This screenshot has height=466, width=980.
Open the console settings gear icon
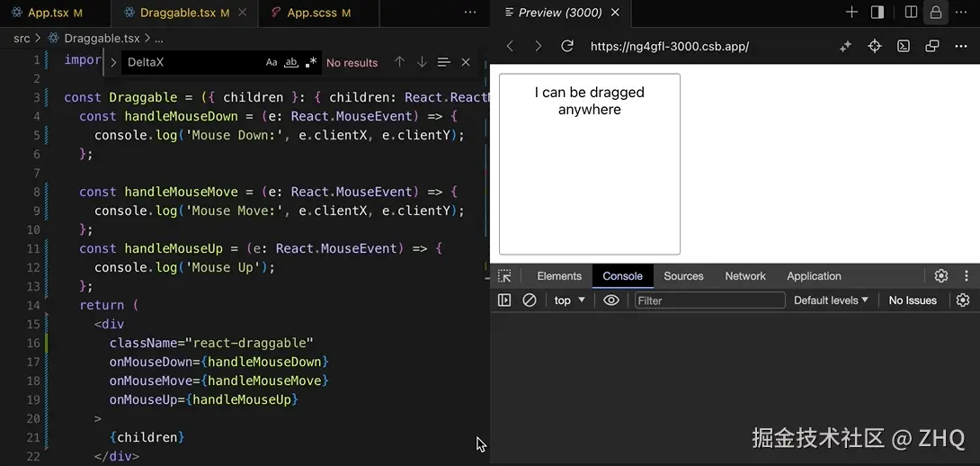point(963,300)
